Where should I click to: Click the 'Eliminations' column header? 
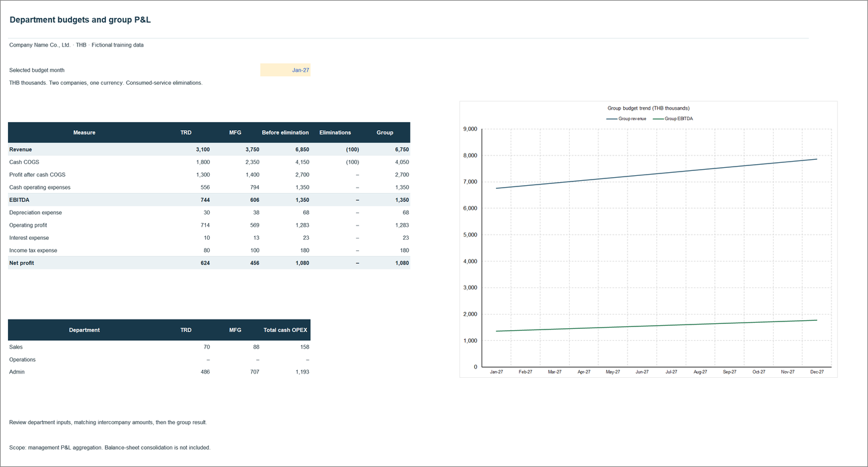[x=335, y=133]
